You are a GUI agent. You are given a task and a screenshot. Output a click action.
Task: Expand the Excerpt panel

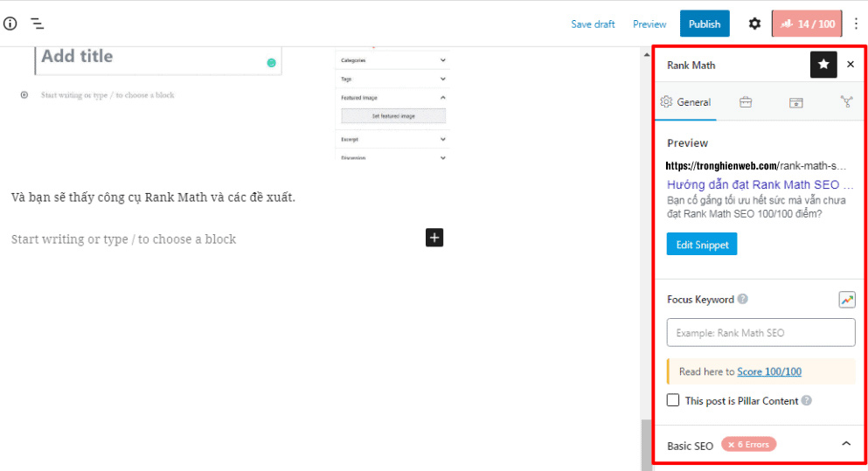pyautogui.click(x=392, y=139)
